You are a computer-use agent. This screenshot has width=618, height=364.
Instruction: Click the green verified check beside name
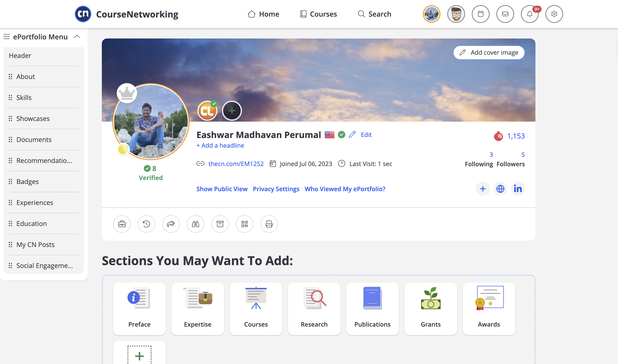pyautogui.click(x=342, y=134)
